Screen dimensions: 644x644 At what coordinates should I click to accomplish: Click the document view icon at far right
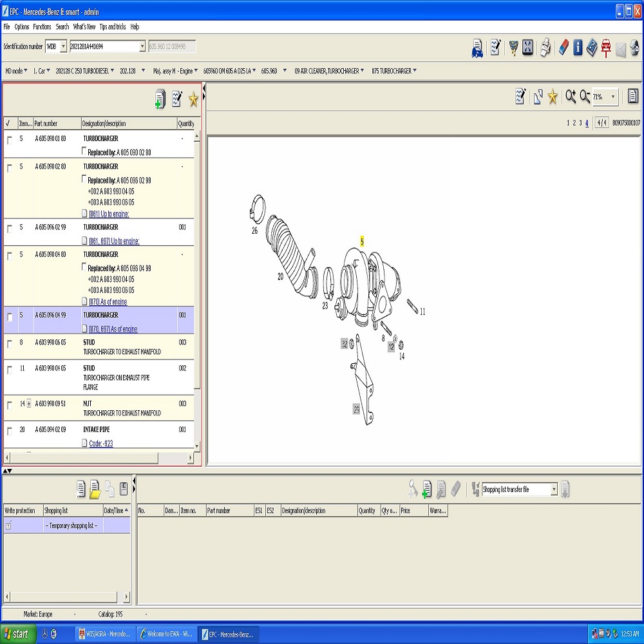pyautogui.click(x=633, y=96)
